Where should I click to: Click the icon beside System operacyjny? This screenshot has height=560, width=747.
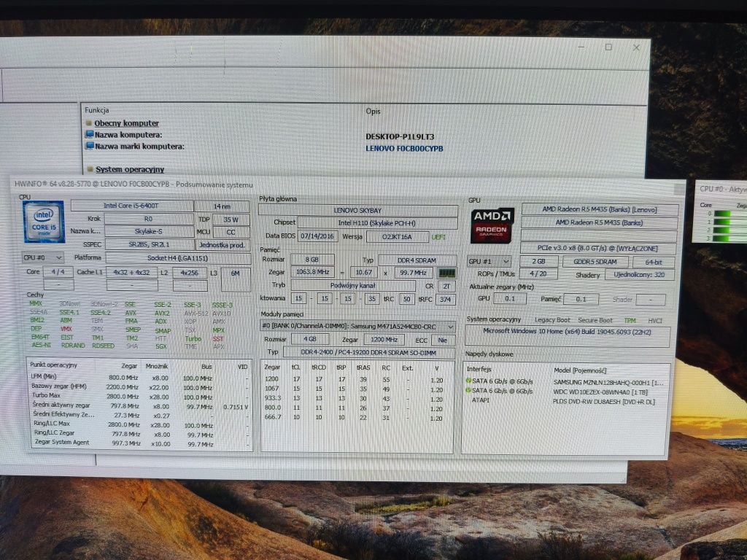pyautogui.click(x=90, y=169)
